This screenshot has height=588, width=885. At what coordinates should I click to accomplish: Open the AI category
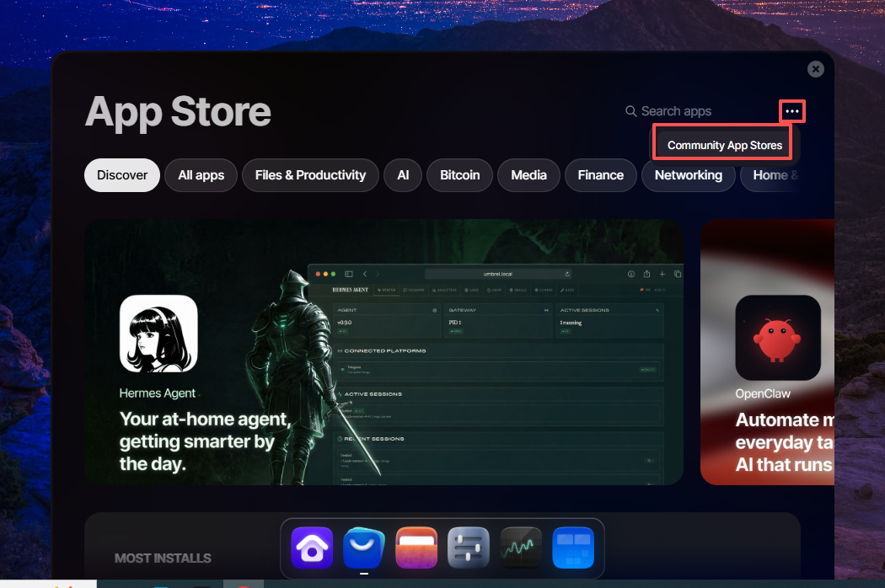click(403, 175)
